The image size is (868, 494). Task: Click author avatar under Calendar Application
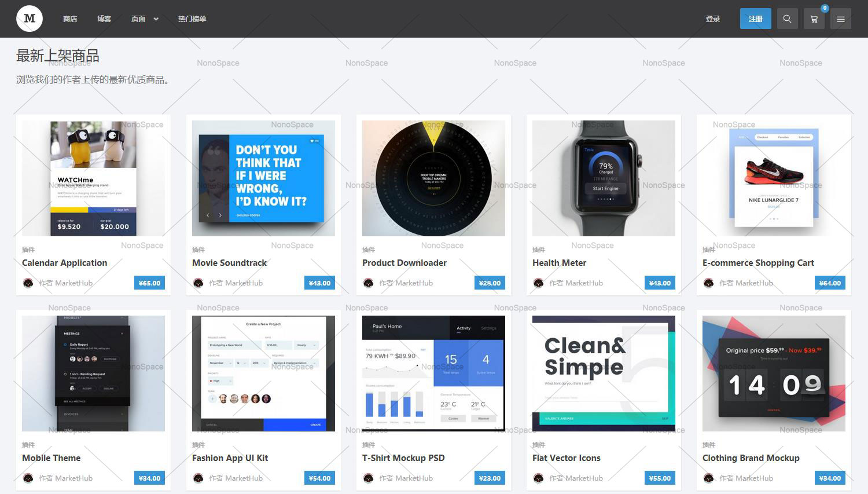click(28, 283)
